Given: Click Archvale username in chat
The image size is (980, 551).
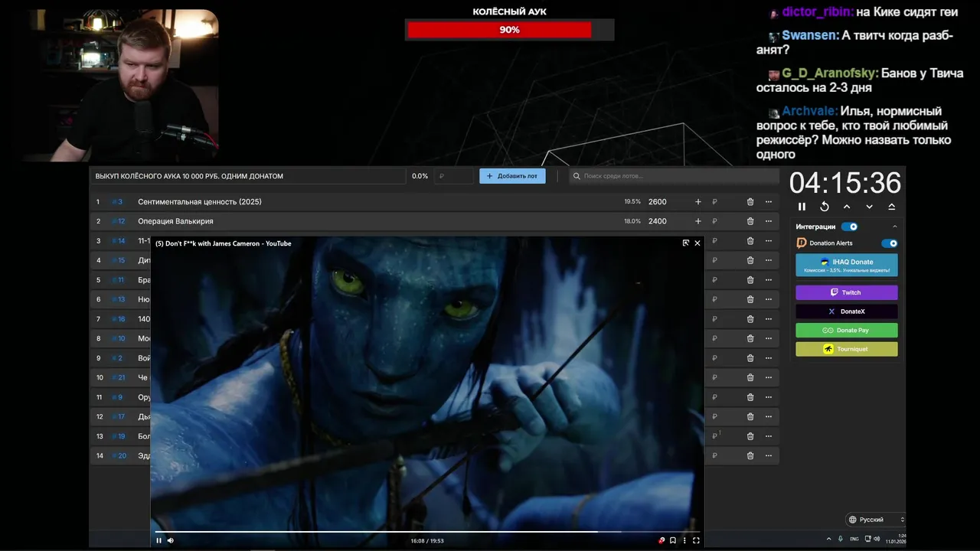Looking at the screenshot, I should [809, 111].
